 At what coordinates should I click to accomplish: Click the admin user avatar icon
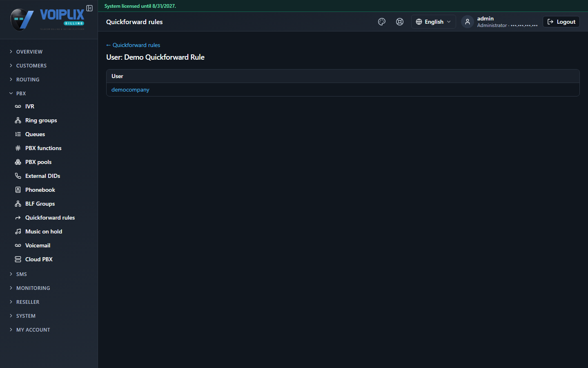pos(468,22)
